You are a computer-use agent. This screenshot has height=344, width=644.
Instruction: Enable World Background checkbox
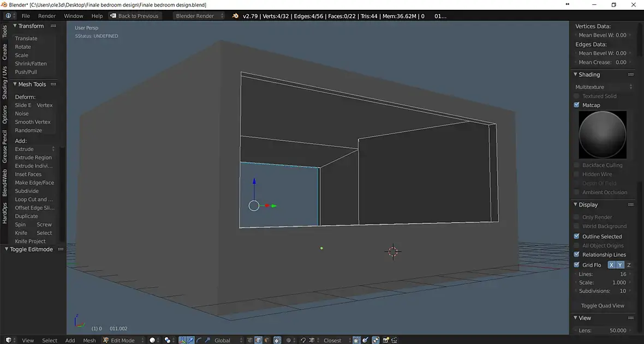click(x=577, y=226)
